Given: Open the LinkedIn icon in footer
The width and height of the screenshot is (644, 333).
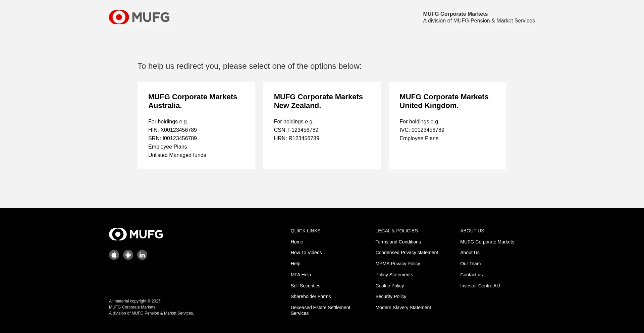Looking at the screenshot, I should pos(142,255).
